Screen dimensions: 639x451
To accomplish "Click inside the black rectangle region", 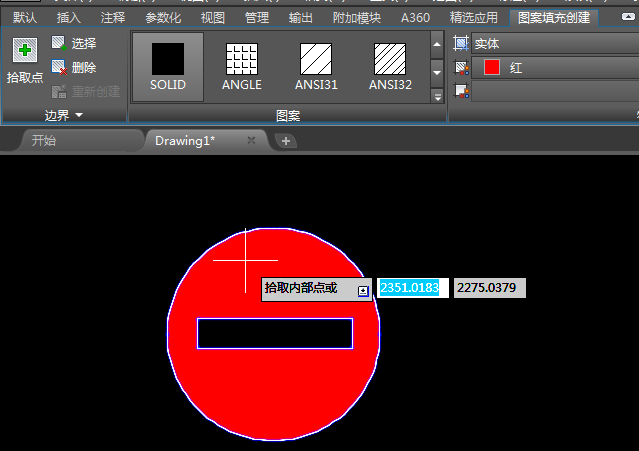I will [275, 334].
